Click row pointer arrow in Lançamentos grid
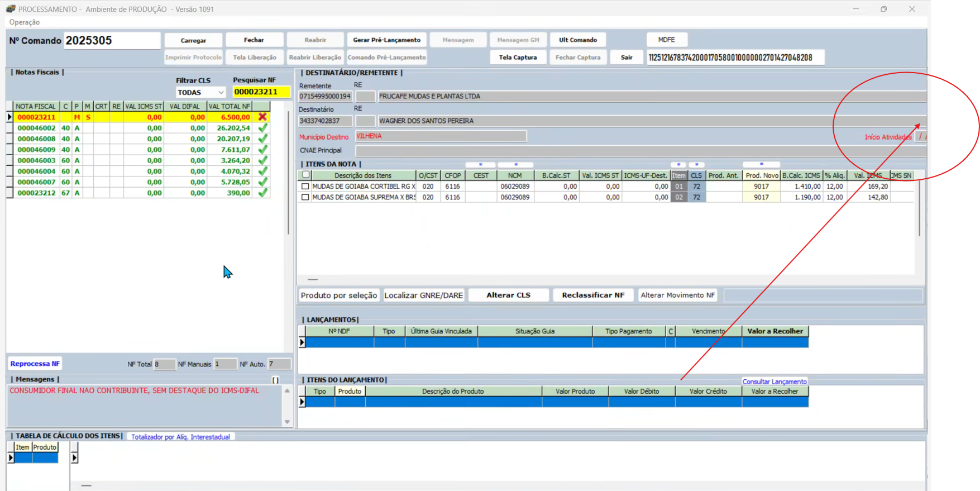The image size is (980, 491). [x=302, y=342]
